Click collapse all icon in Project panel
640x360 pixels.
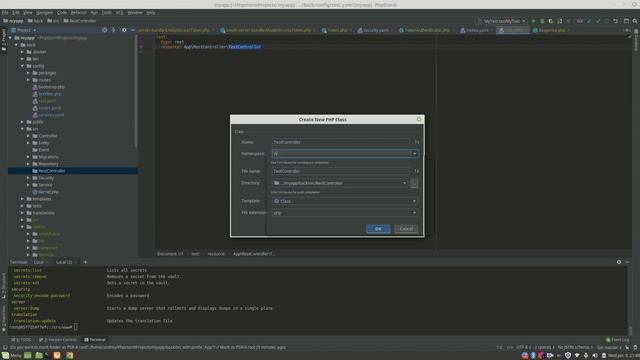click(113, 30)
